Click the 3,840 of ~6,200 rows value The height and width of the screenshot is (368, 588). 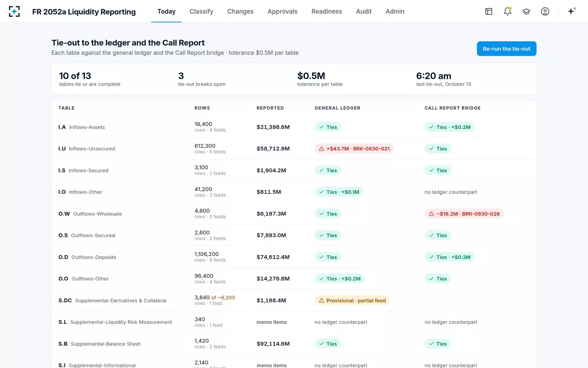(215, 298)
